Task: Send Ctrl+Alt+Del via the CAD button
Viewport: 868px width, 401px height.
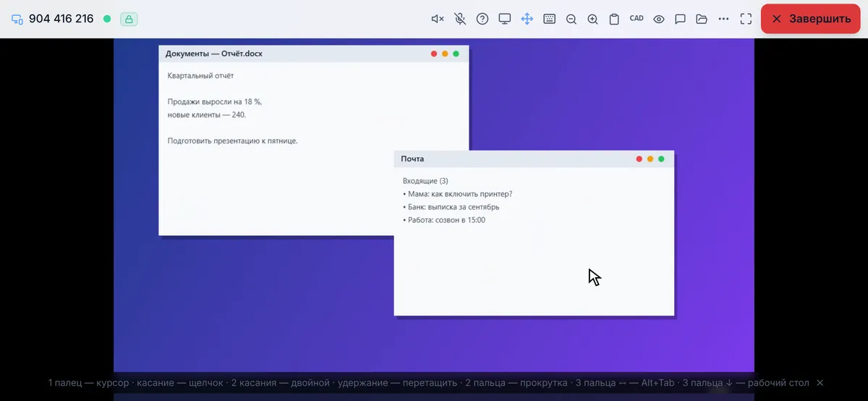Action: pos(637,18)
